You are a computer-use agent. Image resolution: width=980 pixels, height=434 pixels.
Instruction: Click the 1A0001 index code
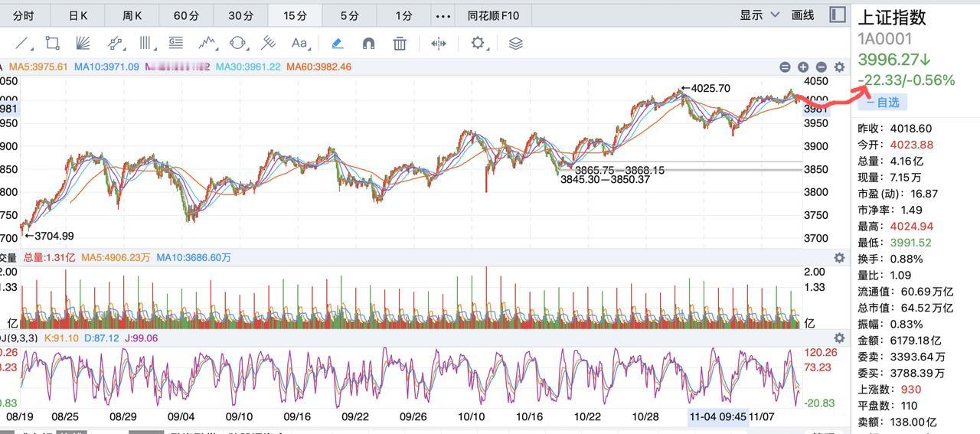[884, 39]
